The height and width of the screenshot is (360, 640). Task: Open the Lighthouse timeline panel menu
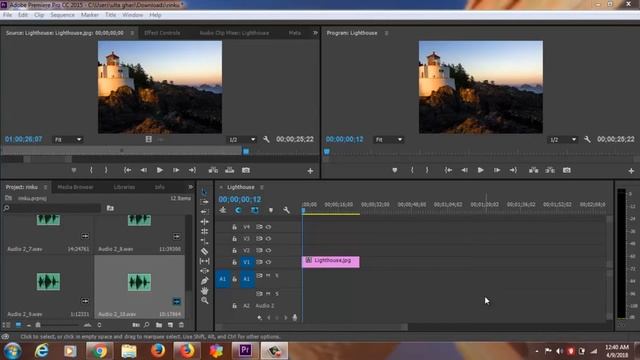pos(262,187)
